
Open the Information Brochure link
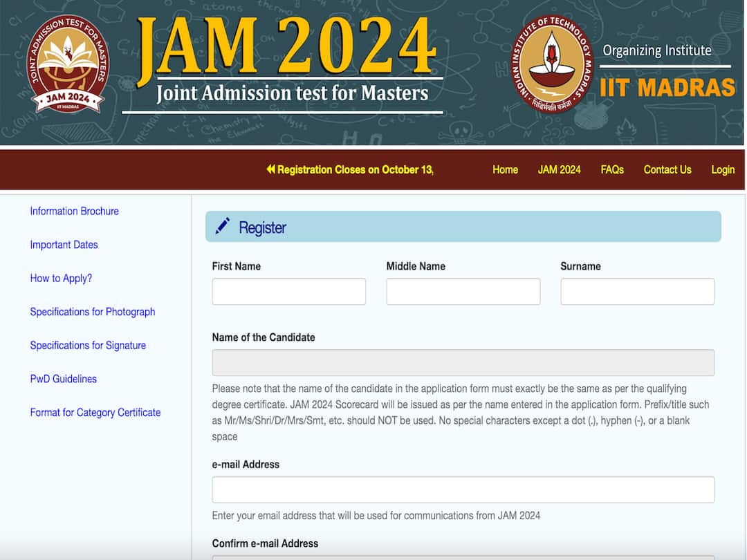click(x=74, y=211)
